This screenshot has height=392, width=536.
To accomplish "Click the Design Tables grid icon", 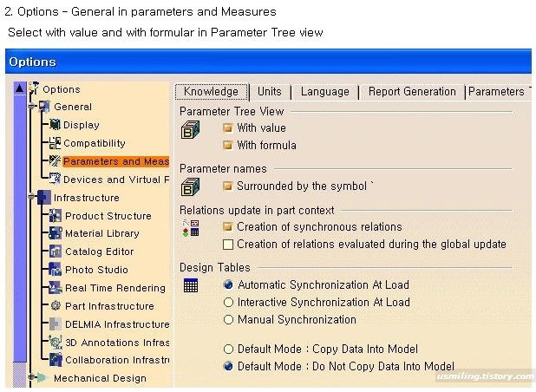I will 191,285.
